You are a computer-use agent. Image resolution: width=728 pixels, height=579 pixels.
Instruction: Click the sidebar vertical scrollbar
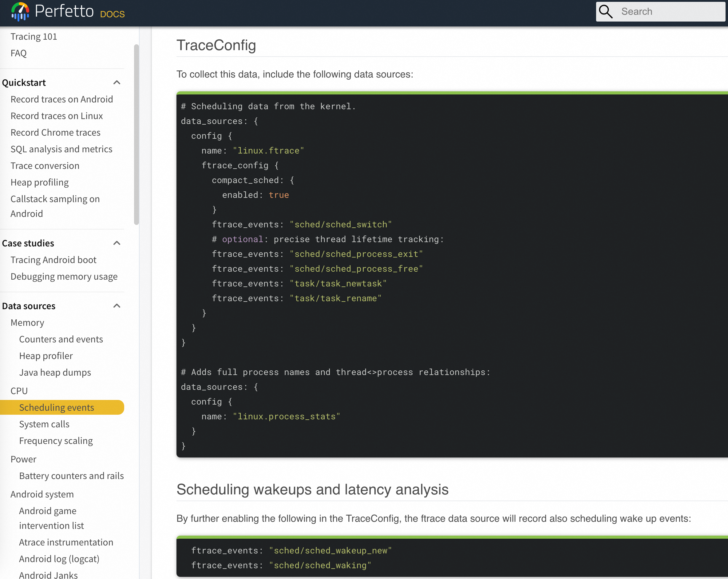point(136,135)
